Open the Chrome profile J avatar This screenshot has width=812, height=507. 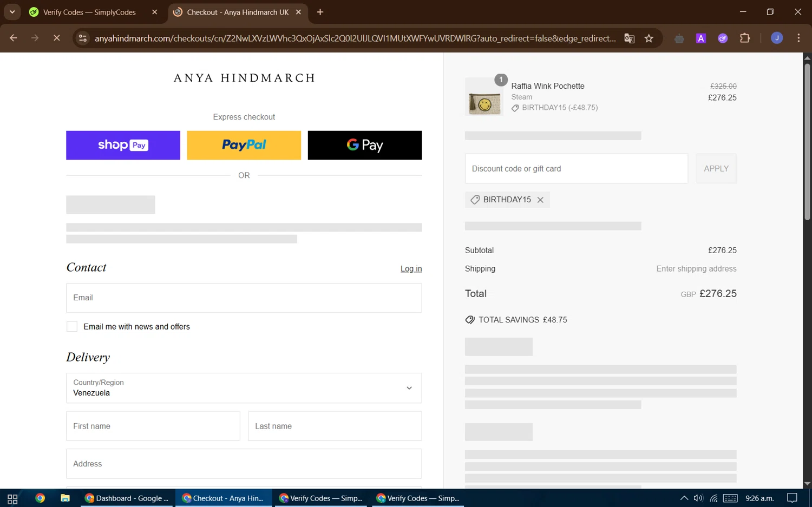coord(777,38)
